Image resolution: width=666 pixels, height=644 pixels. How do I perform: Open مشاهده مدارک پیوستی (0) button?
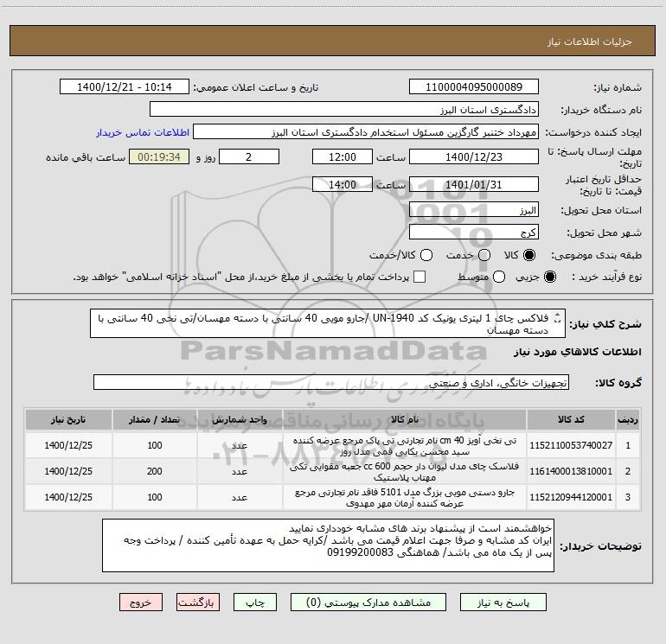click(x=368, y=603)
